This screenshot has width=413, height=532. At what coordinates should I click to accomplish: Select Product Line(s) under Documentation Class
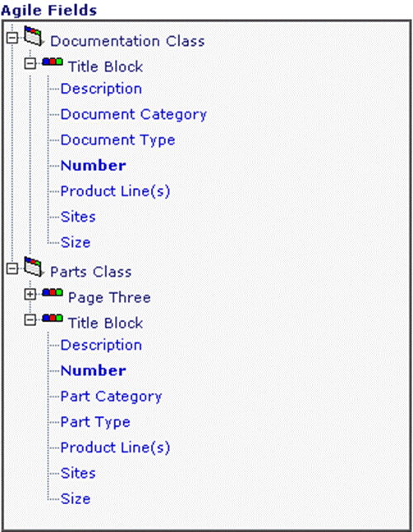click(x=115, y=191)
